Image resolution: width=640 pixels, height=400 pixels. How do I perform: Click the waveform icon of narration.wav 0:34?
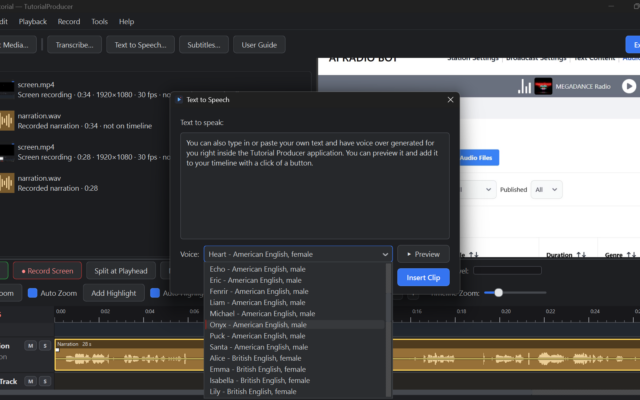click(x=7, y=121)
